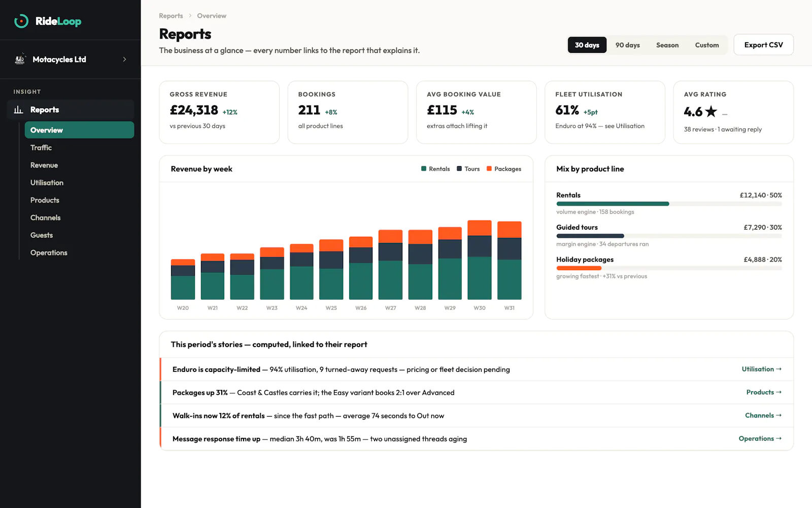Click the star icon in Avg Rating
This screenshot has height=508, width=812.
click(x=711, y=111)
